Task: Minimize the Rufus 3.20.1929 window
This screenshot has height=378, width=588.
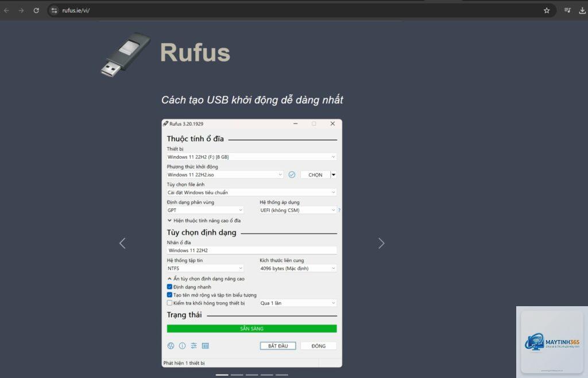Action: (296, 124)
